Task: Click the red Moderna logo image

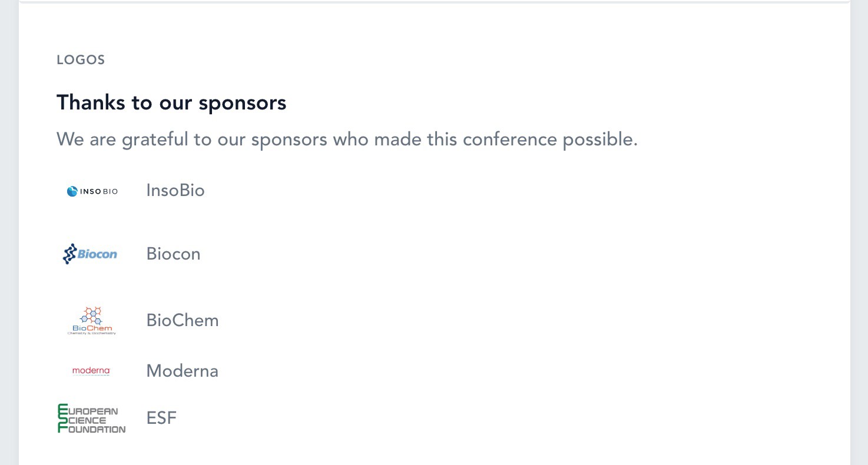Action: 91,371
